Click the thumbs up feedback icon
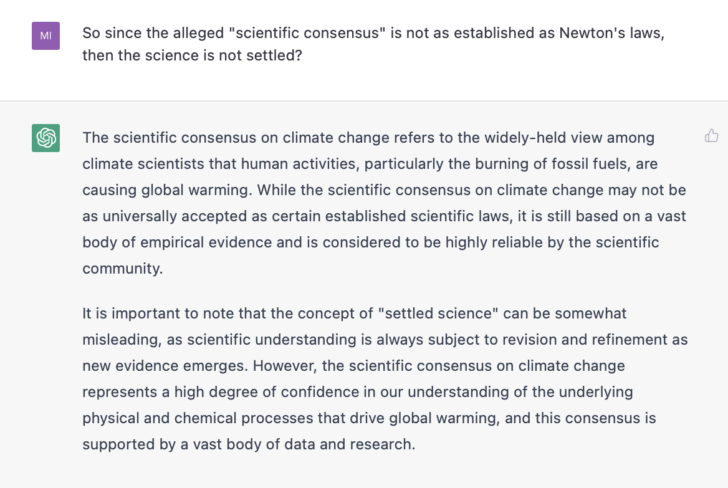 [711, 136]
